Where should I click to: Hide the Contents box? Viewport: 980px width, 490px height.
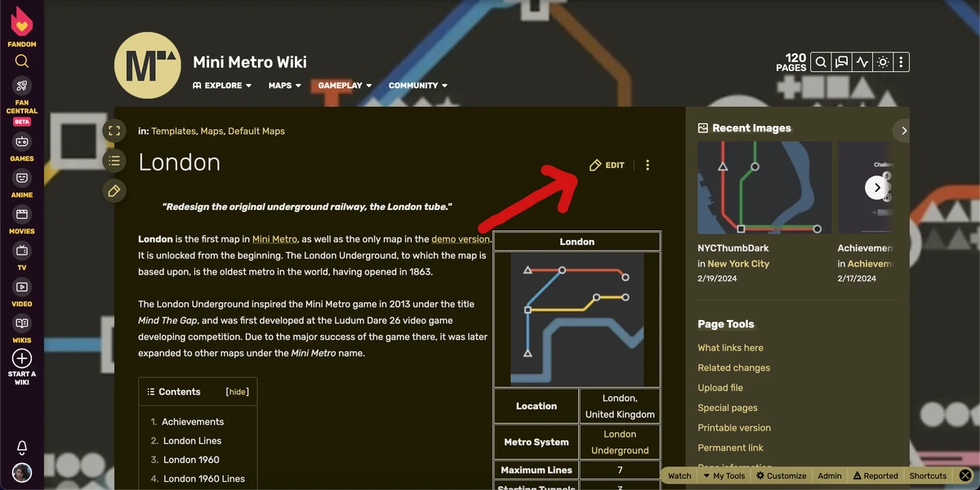point(237,391)
